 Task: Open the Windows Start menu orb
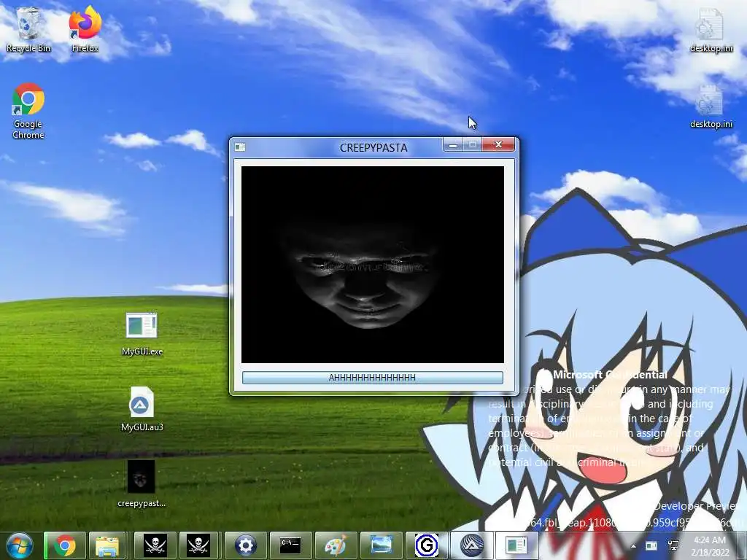click(x=20, y=545)
